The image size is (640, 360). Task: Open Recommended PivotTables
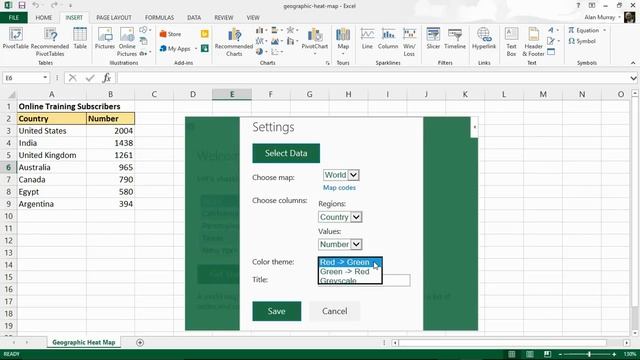click(50, 42)
